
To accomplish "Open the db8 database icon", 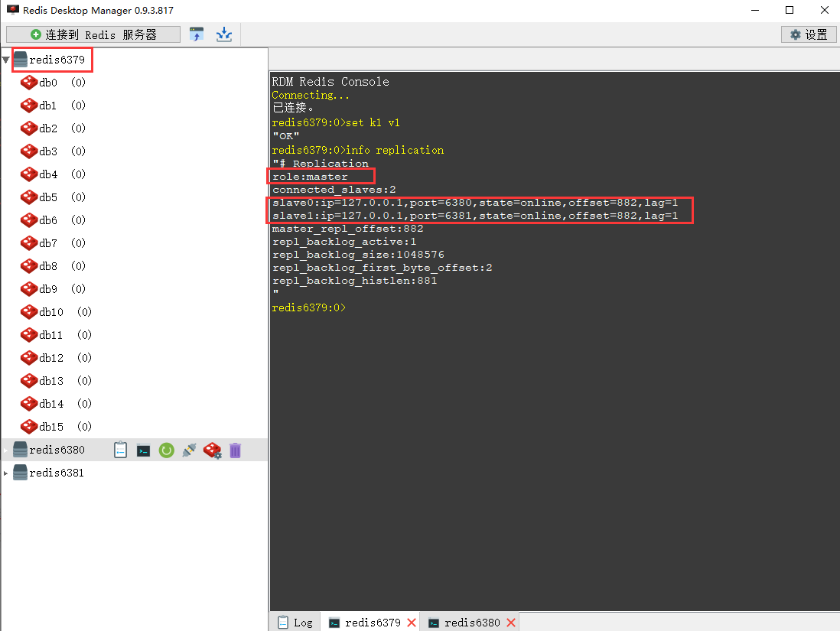I will point(28,266).
